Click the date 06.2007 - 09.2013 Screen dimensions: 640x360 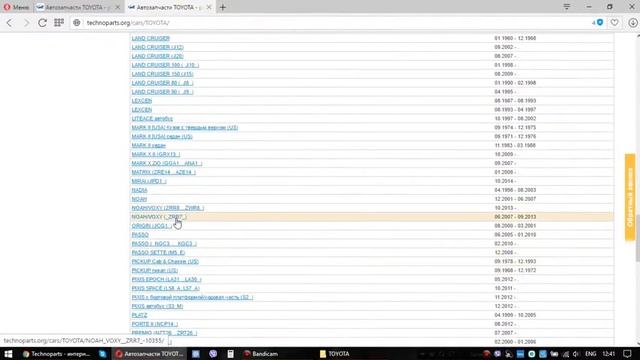click(x=515, y=217)
